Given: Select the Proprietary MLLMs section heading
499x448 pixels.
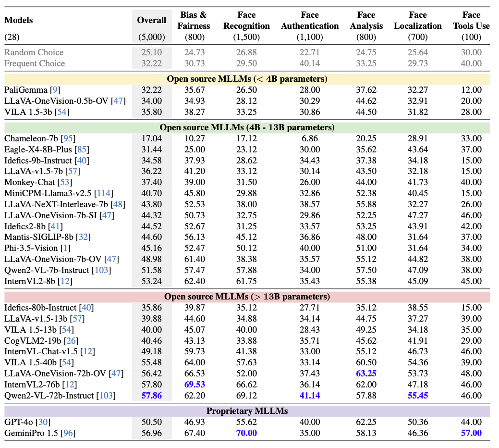Looking at the screenshot, I should [247, 411].
